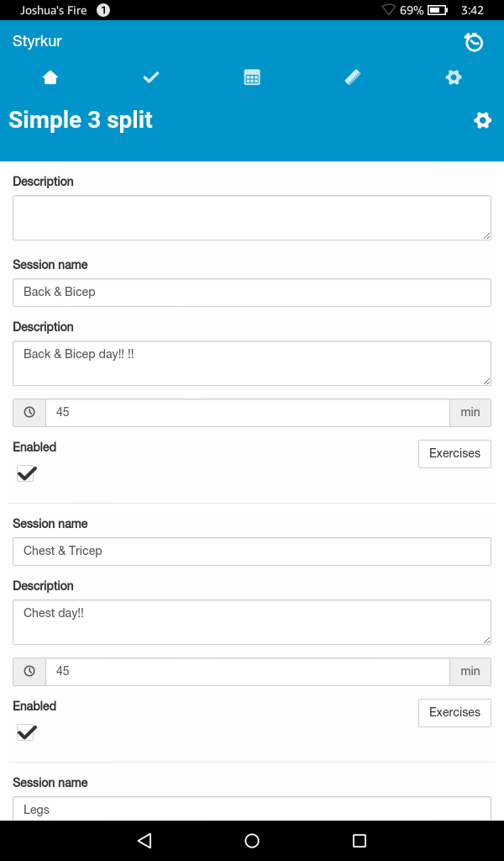This screenshot has width=504, height=861.
Task: Open the ruler measurements icon tab
Action: [x=353, y=77]
